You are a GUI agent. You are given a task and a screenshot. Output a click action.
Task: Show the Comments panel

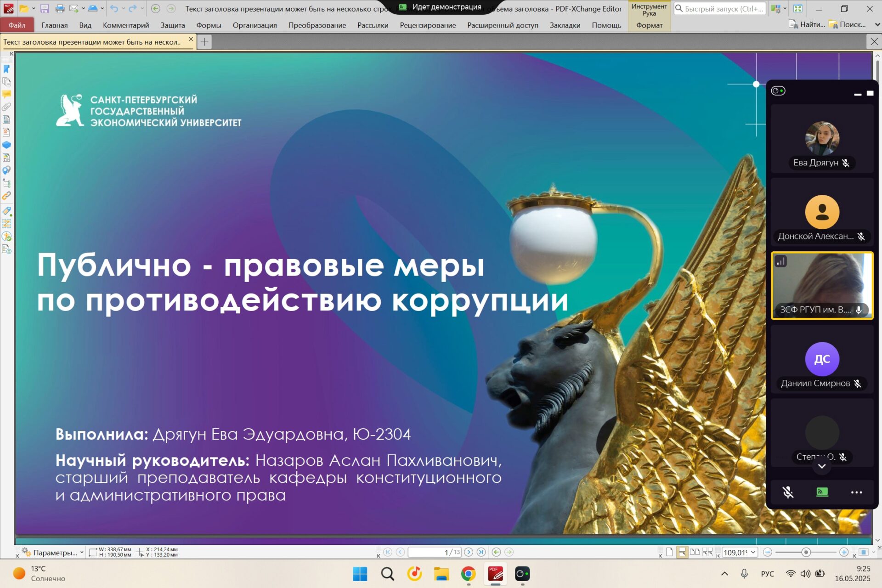click(x=6, y=94)
